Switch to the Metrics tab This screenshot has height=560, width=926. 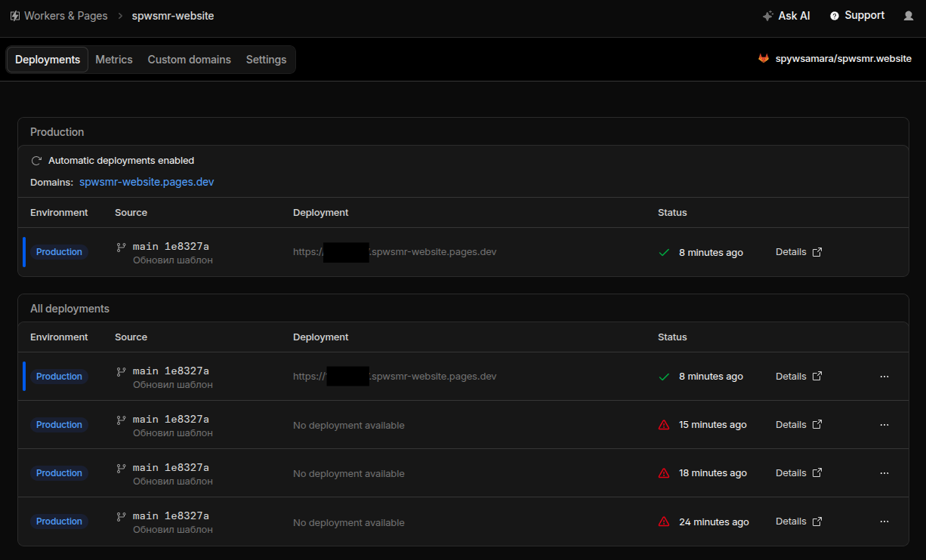[114, 60]
